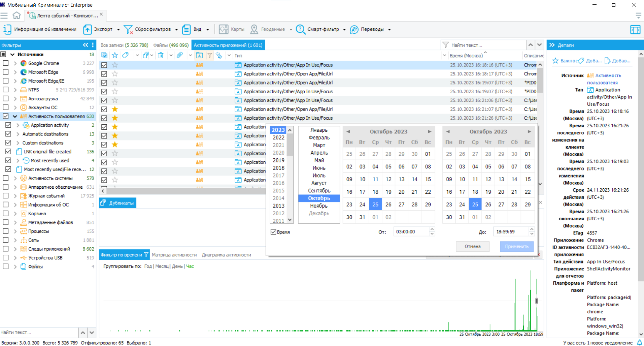
Task: Click the Translations icon
Action: pos(354,29)
